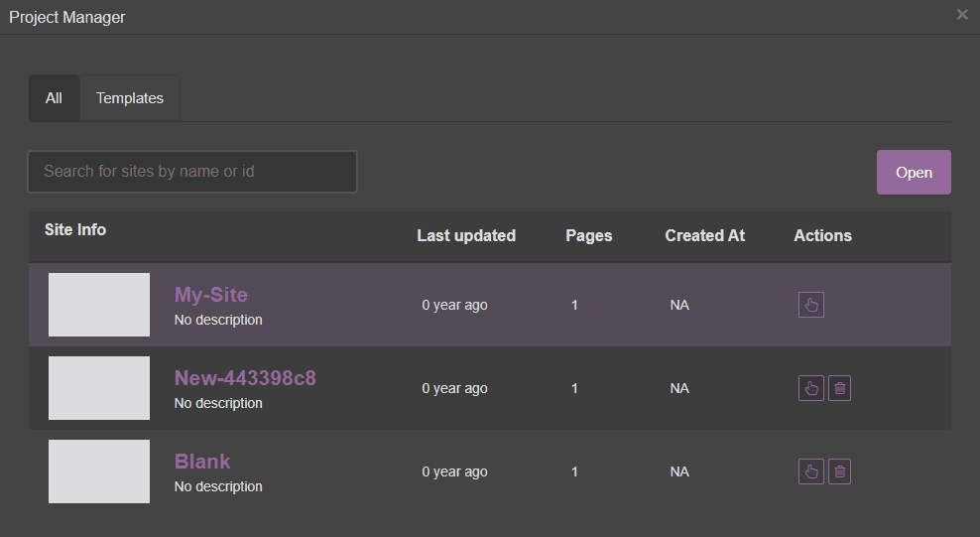
Task: Click the select hand icon for Blank site
Action: tap(810, 471)
